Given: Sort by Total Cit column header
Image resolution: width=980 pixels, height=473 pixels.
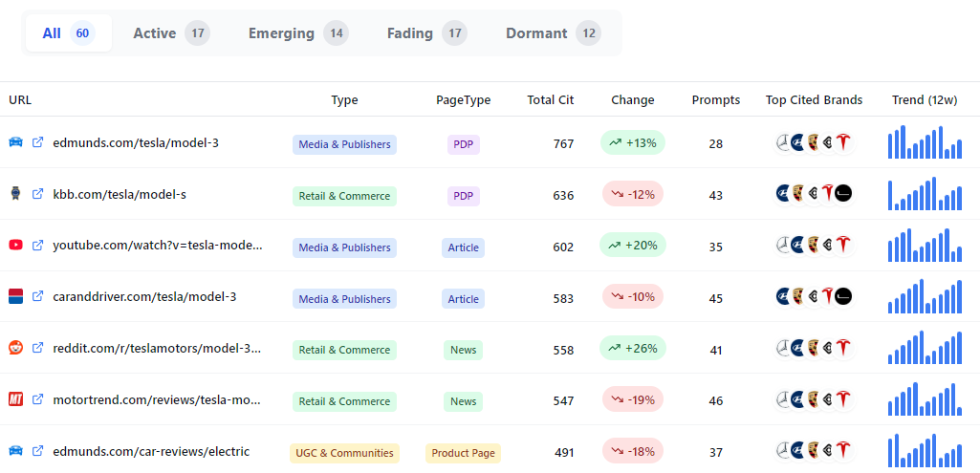Looking at the screenshot, I should (550, 100).
